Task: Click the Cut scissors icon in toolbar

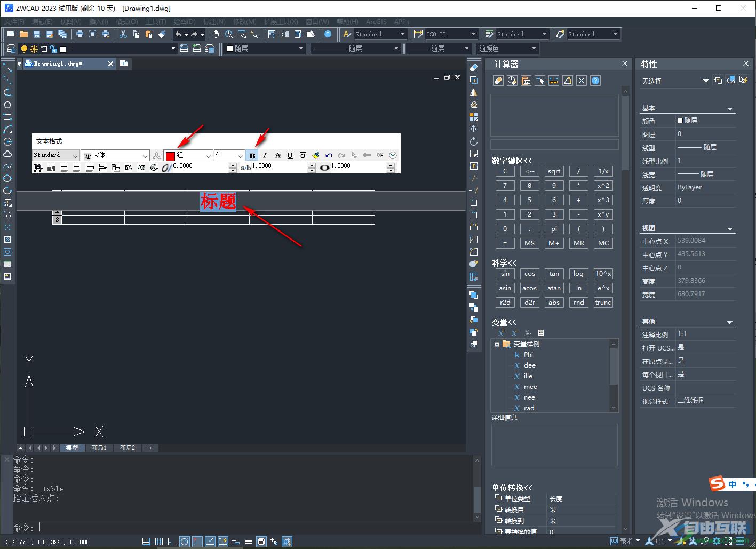Action: pos(123,34)
